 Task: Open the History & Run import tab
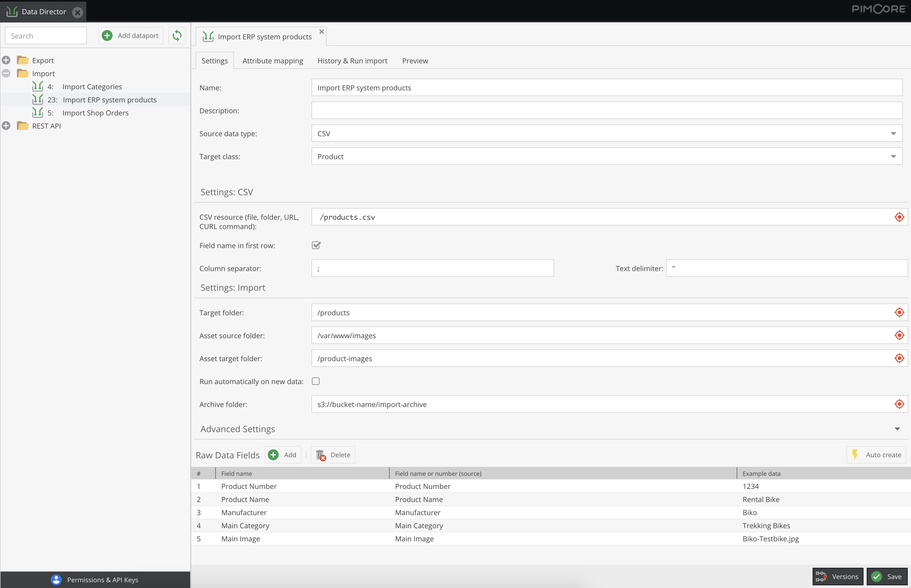pos(352,61)
